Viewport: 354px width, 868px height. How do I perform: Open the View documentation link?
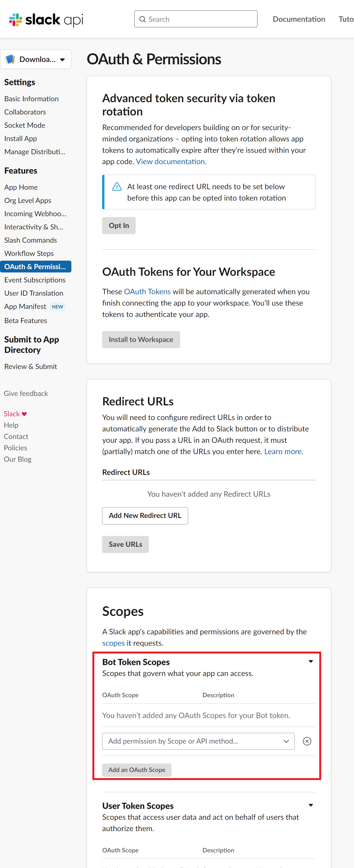[171, 162]
